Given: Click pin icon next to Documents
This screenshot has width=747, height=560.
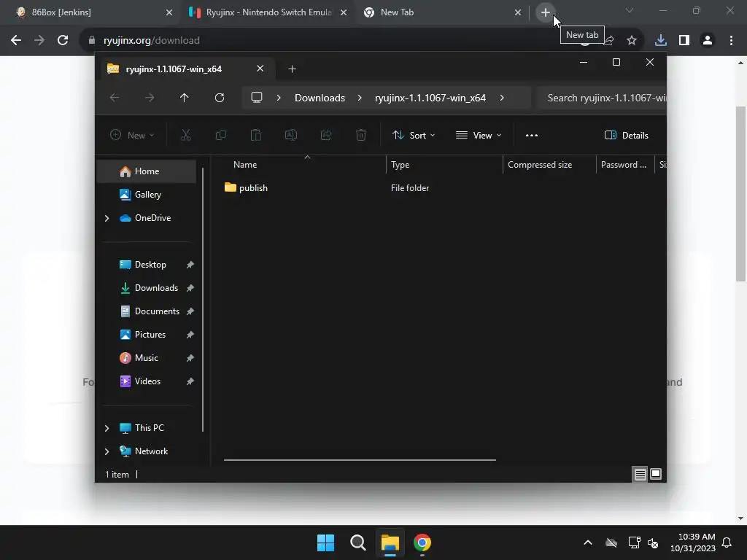Looking at the screenshot, I should [190, 311].
